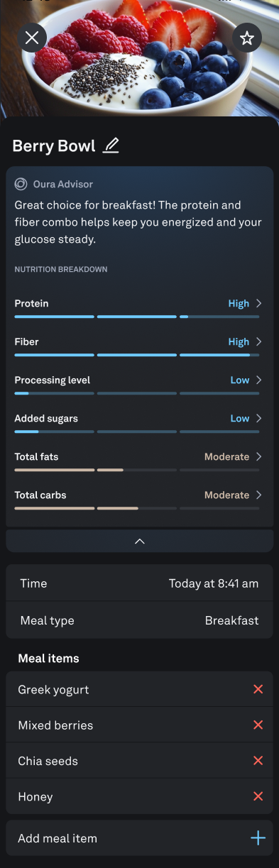Tap the blue plus icon to add item
The height and width of the screenshot is (868, 279).
(258, 838)
